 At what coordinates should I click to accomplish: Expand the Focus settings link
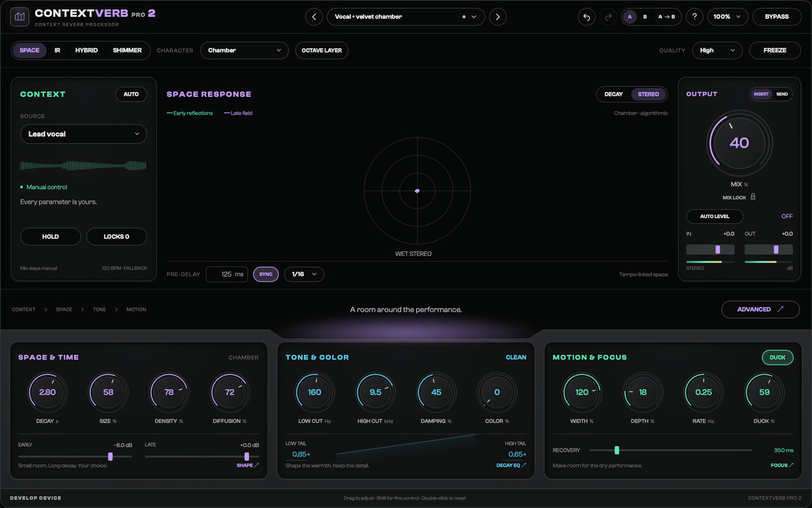782,465
